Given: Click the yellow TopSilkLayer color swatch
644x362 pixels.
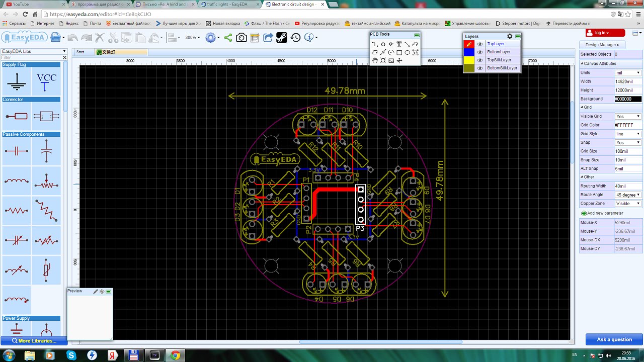Looking at the screenshot, I should click(x=469, y=60).
